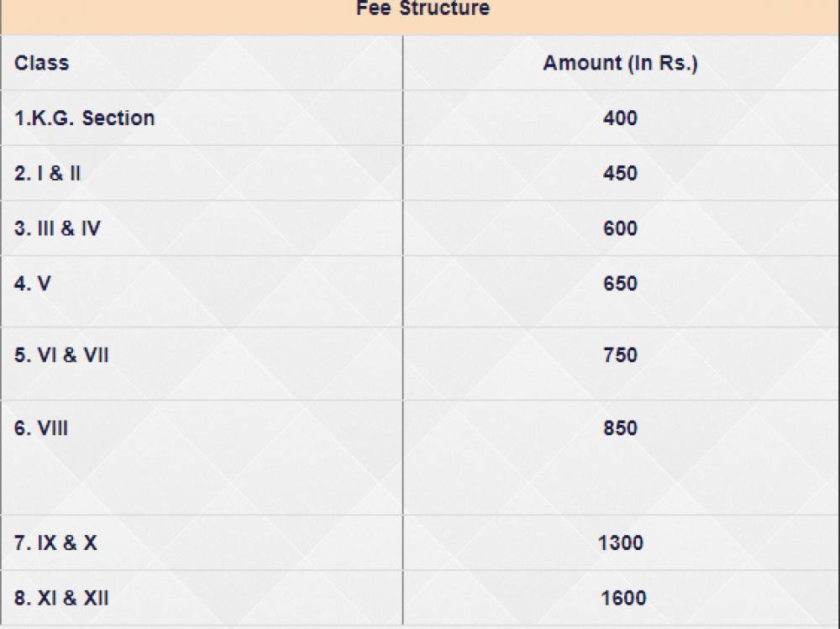Click the 1300 amount value
Screen dimensions: 840x629
tap(620, 543)
